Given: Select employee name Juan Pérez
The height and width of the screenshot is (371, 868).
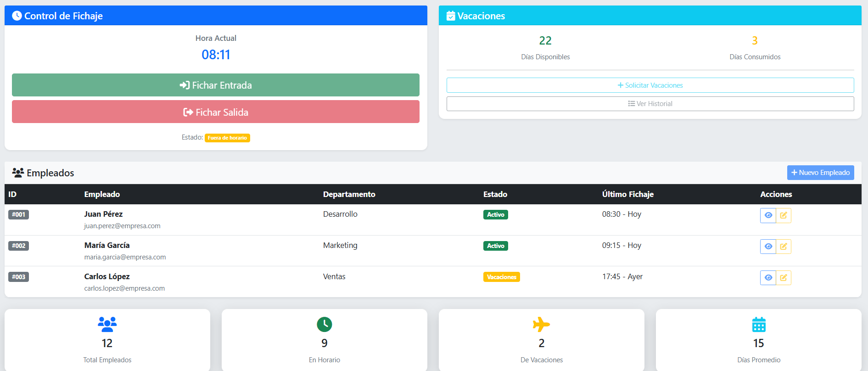Looking at the screenshot, I should coord(103,214).
